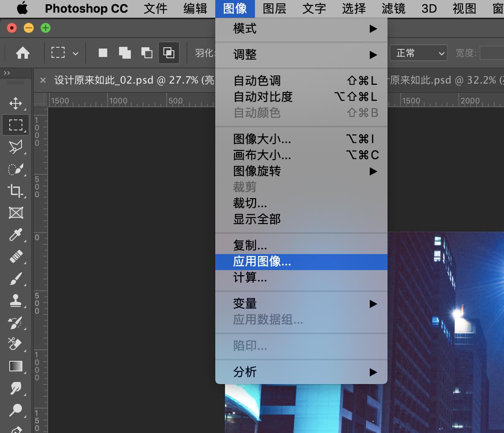The image size is (504, 433).
Task: Select the Spot Healing Brush tool
Action: (x=16, y=257)
